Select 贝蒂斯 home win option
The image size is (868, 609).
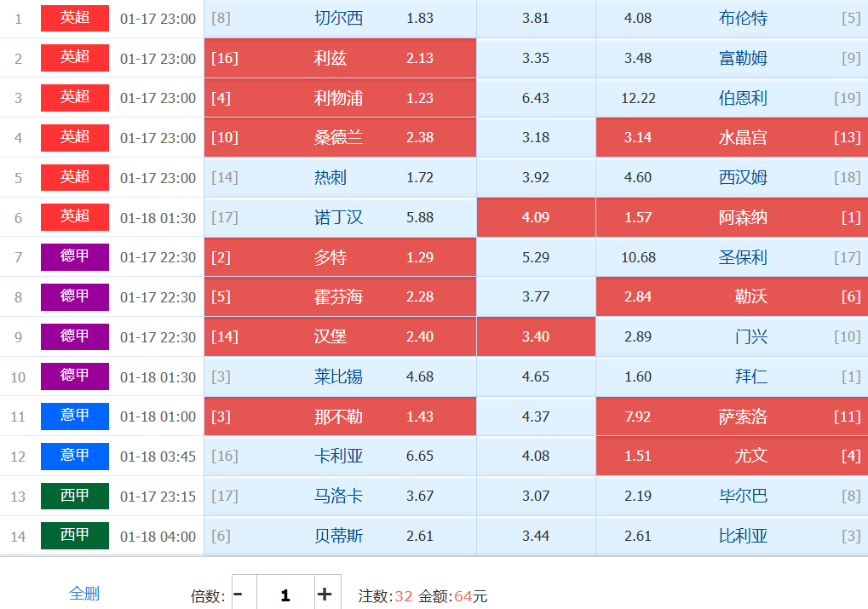(340, 536)
